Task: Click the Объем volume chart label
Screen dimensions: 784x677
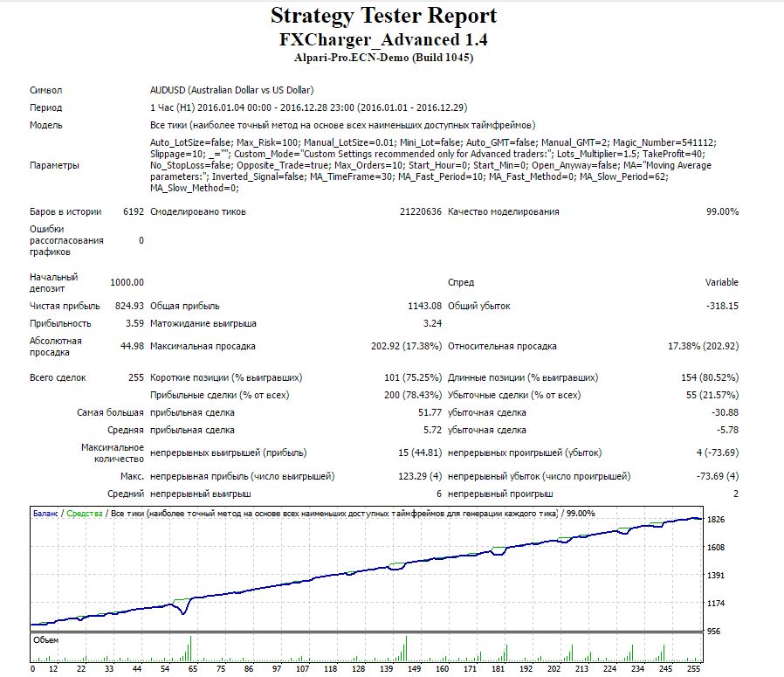Action: (46, 640)
